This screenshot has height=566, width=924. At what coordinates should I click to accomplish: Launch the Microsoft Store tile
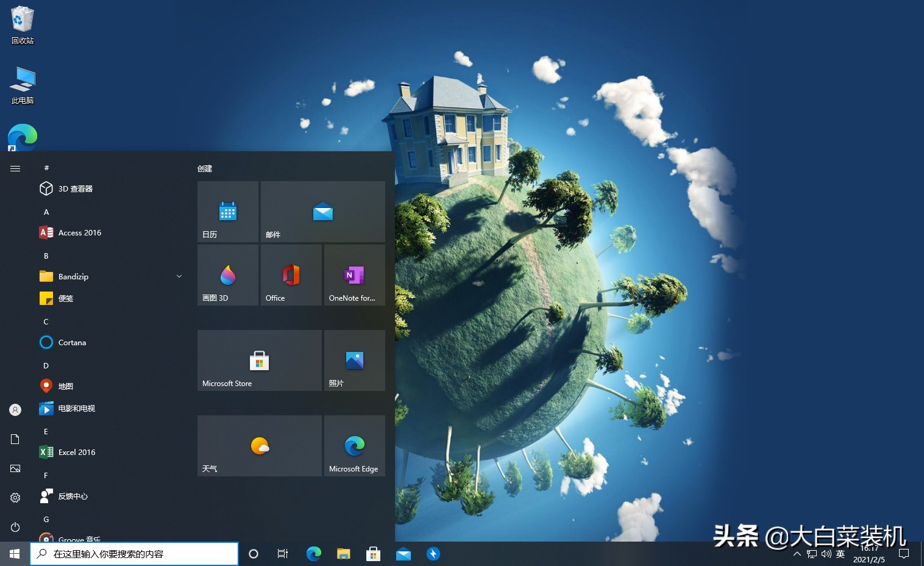pyautogui.click(x=259, y=360)
